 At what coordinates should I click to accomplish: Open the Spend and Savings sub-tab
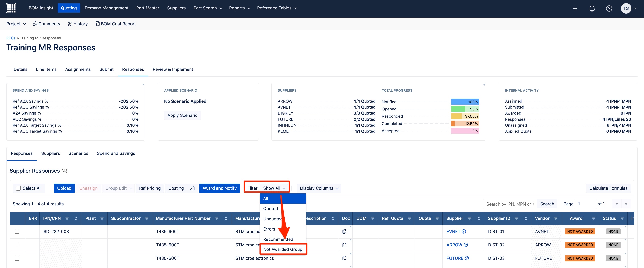point(116,153)
